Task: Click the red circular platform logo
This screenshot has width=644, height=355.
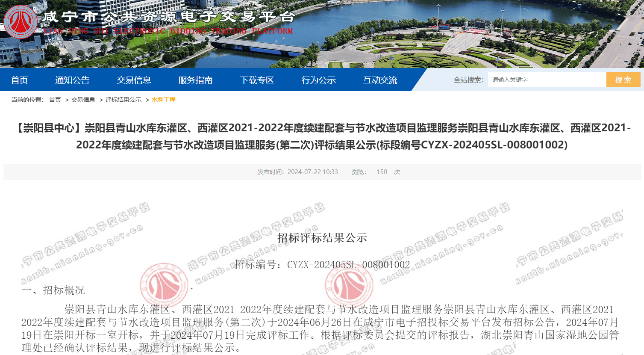Action: [20, 22]
